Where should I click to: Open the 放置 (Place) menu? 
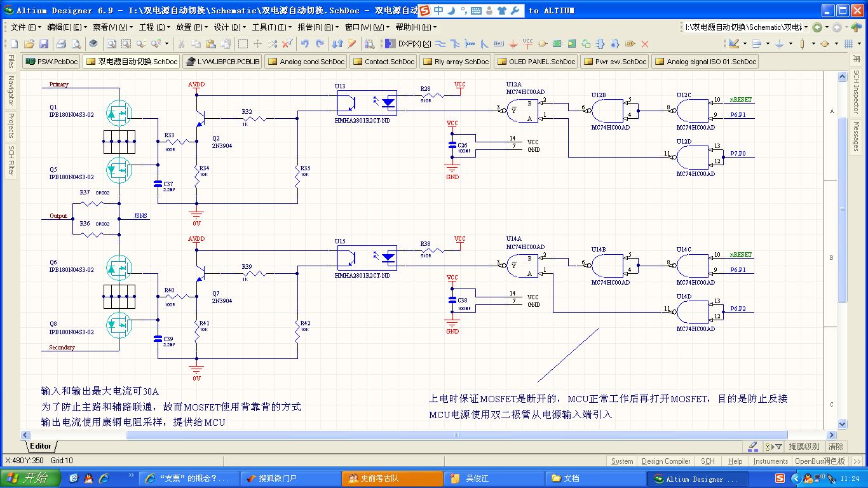189,27
